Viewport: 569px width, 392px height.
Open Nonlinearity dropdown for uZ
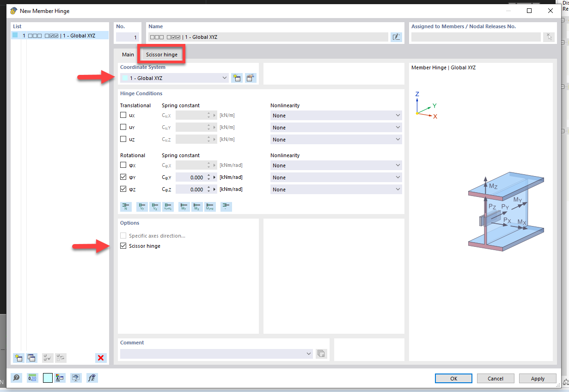(336, 140)
